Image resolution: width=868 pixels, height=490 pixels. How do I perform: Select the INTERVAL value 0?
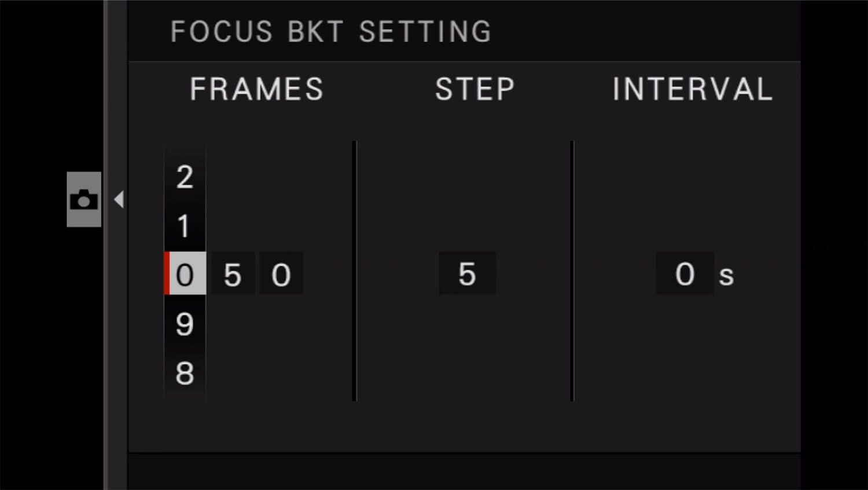pos(685,273)
